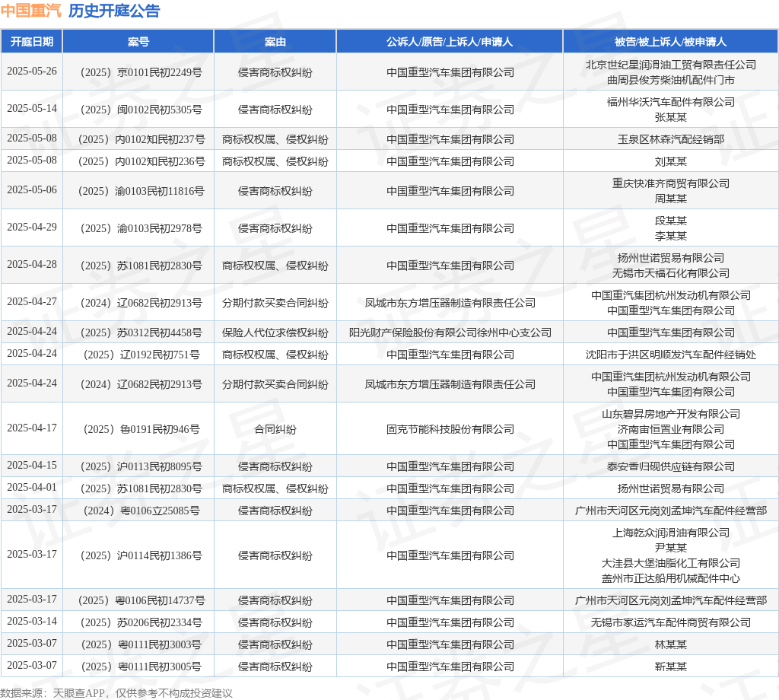779x700 pixels.
Task: Select case number 鲁0191民初946号
Action: [141, 429]
